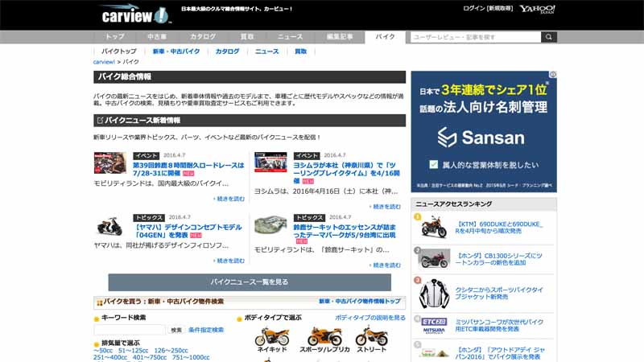Select the 751~1000cc displacement link

[191, 357]
